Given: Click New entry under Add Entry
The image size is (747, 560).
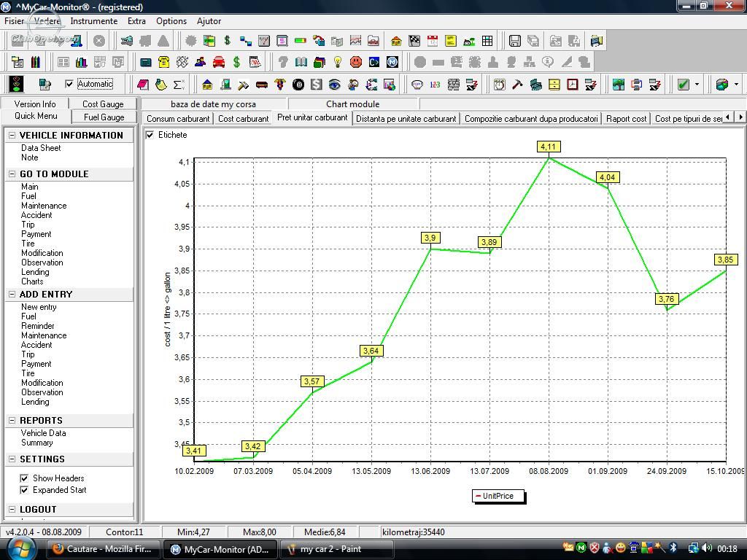Looking at the screenshot, I should tap(39, 307).
